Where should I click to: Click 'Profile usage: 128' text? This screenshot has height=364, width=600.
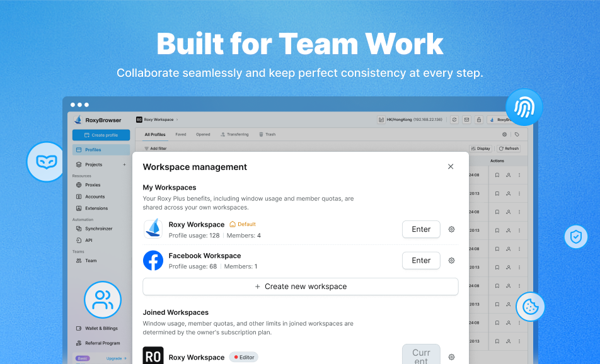(194, 236)
